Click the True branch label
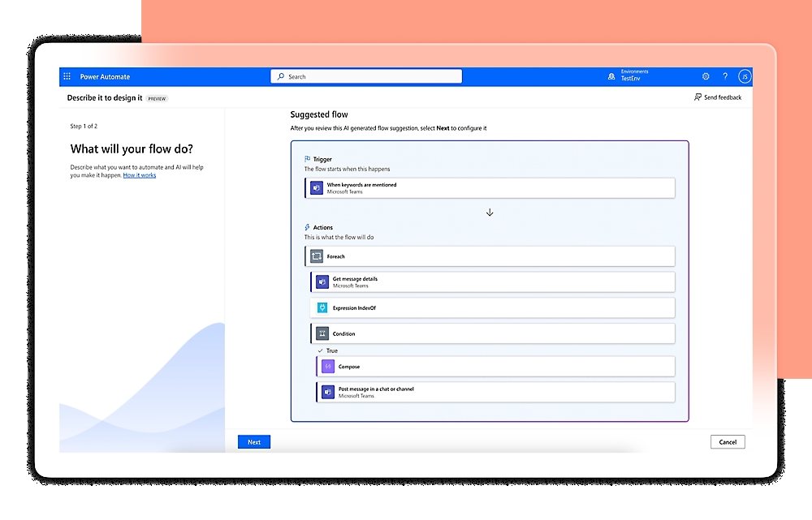The height and width of the screenshot is (520, 812). pos(331,350)
